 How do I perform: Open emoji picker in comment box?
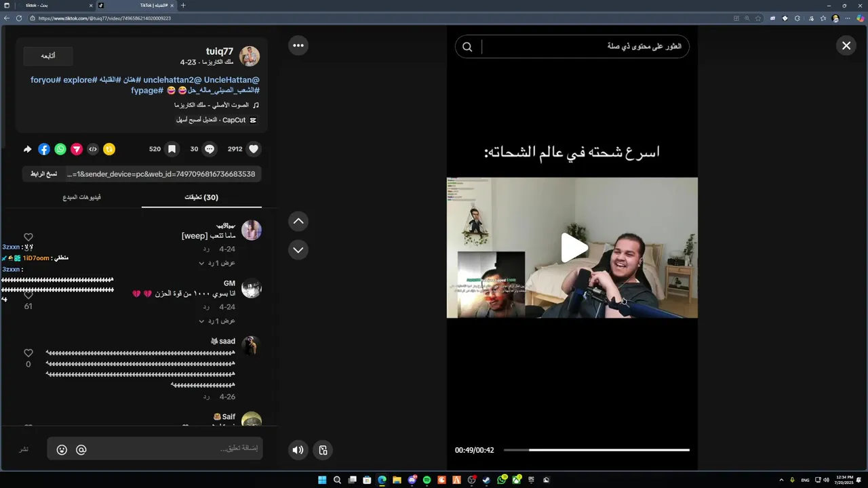[x=62, y=449]
